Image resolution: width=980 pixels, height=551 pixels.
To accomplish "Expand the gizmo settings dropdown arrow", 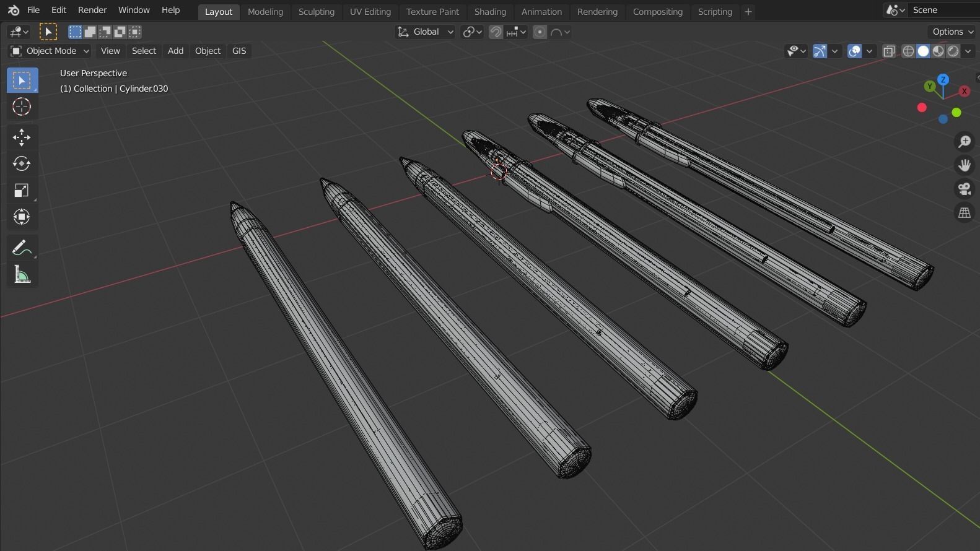I will [835, 51].
